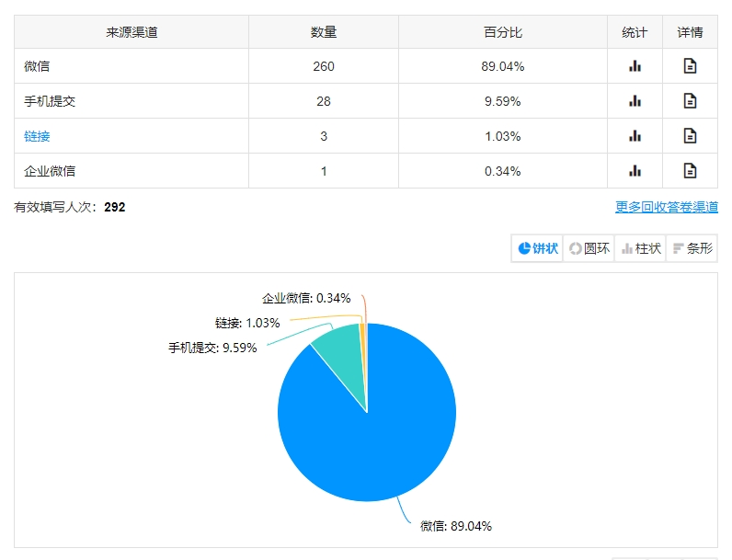Click the 百分比 column header
This screenshot has width=732, height=560.
503,32
